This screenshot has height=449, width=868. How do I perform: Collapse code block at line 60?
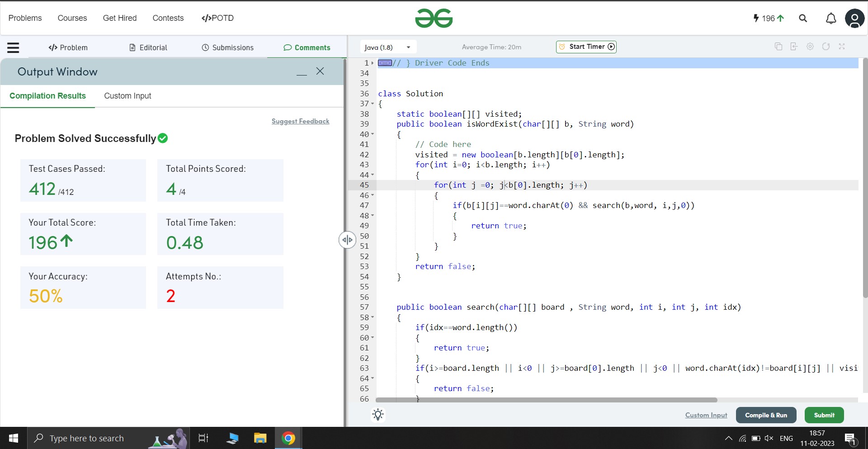373,338
